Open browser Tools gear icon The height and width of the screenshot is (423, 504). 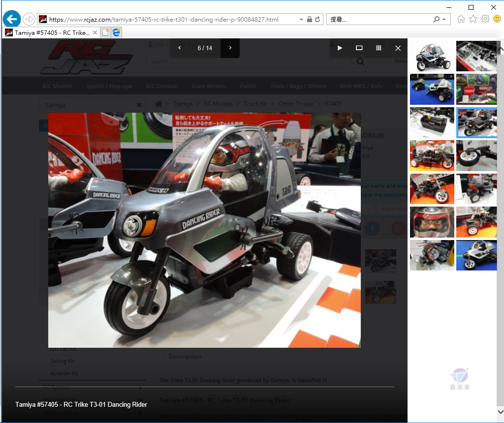(x=485, y=19)
